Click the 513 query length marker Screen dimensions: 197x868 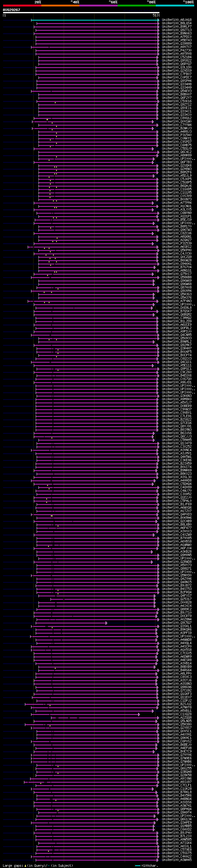point(155,15)
